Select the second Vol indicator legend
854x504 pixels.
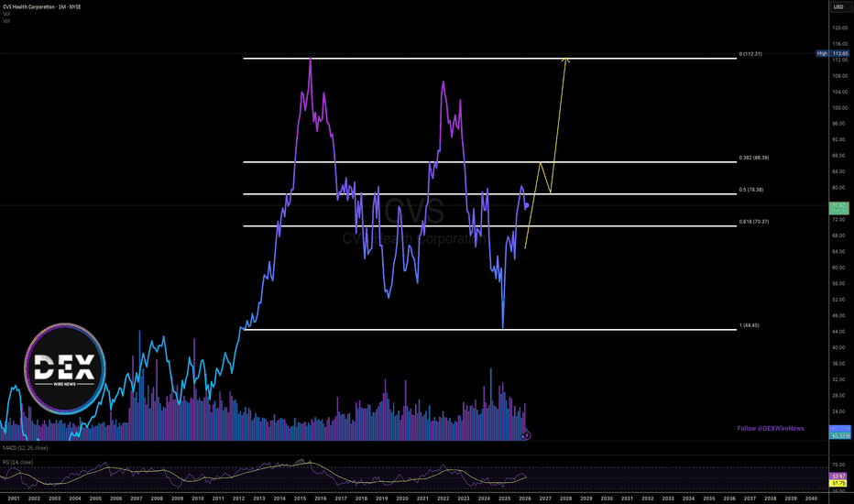pyautogui.click(x=6, y=21)
